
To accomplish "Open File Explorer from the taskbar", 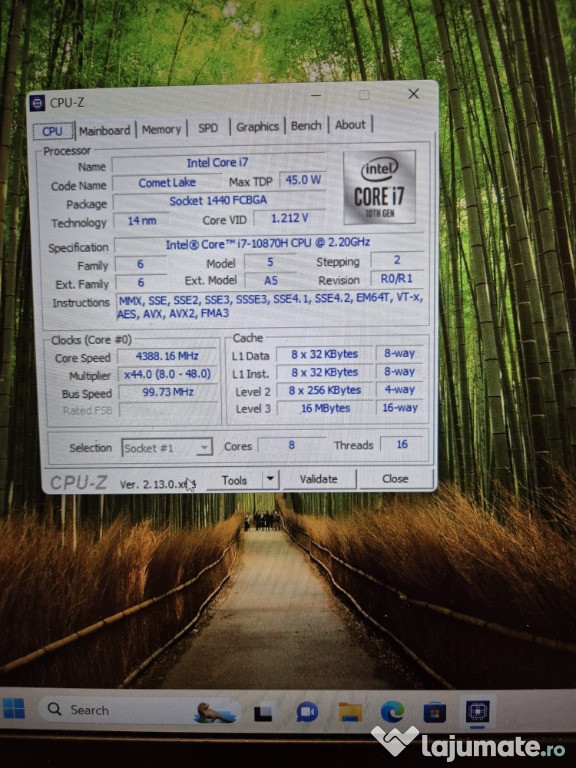I will click(x=350, y=712).
